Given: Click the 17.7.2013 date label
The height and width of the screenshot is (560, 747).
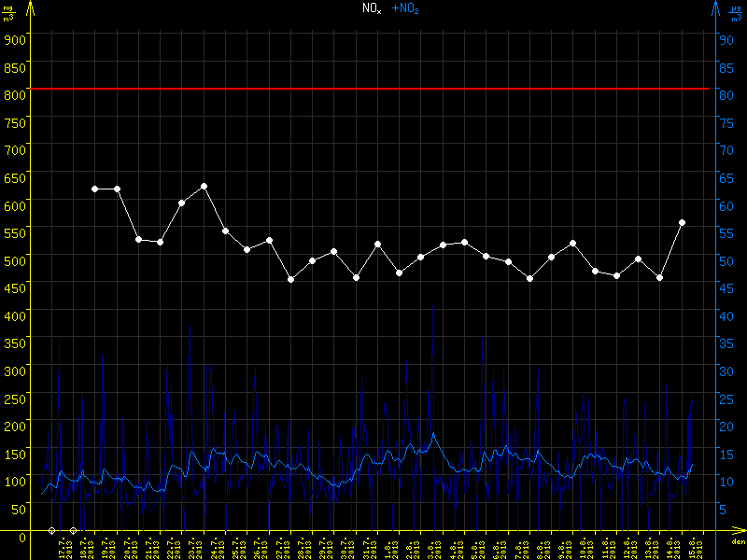Looking at the screenshot, I should click(x=63, y=547).
